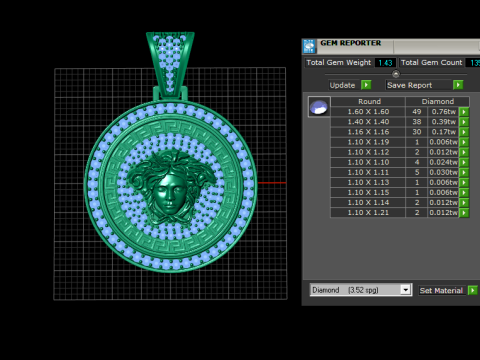The image size is (480, 360).
Task: Click the Update button
Action: click(x=345, y=85)
